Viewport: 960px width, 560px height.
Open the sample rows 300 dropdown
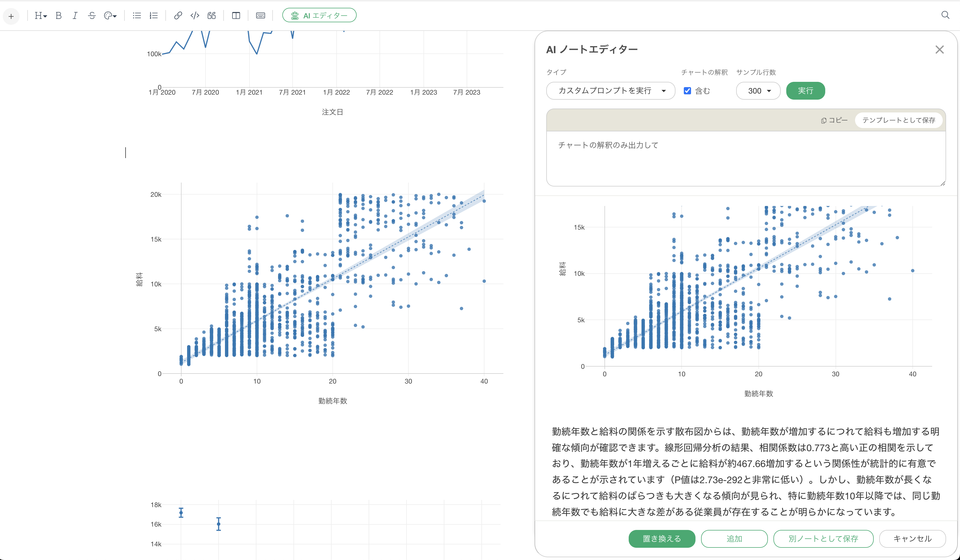point(758,91)
